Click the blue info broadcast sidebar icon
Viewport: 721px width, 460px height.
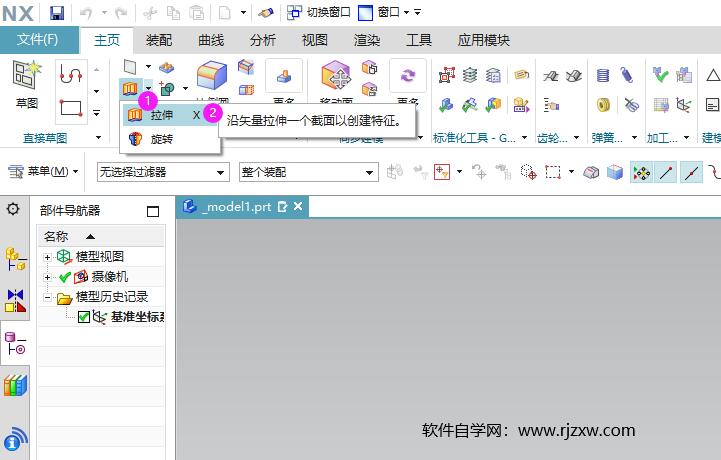(15, 439)
